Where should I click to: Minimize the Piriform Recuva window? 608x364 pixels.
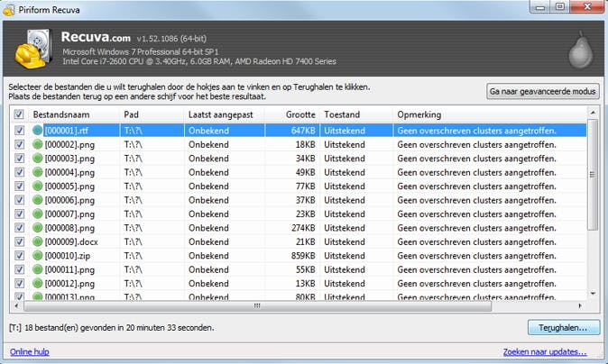pyautogui.click(x=541, y=7)
